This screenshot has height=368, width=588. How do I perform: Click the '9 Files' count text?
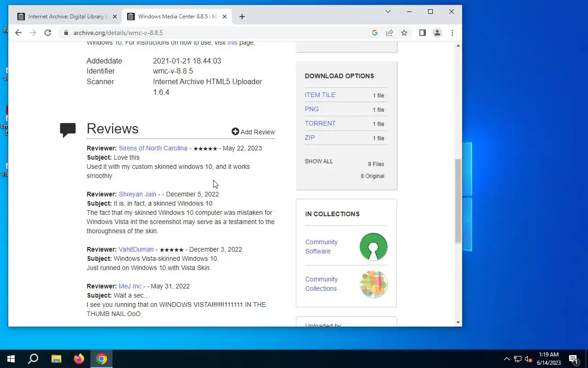tap(376, 164)
